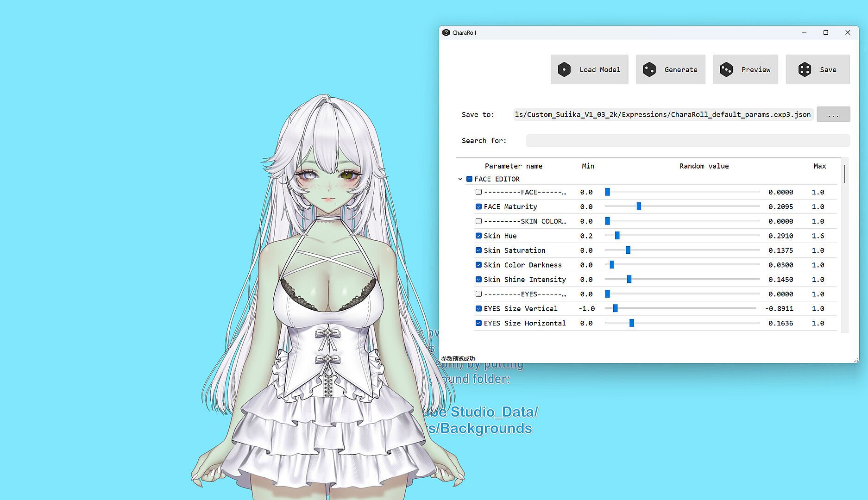Click the Skin Saturation slider handle
The image size is (868, 500).
coord(628,250)
